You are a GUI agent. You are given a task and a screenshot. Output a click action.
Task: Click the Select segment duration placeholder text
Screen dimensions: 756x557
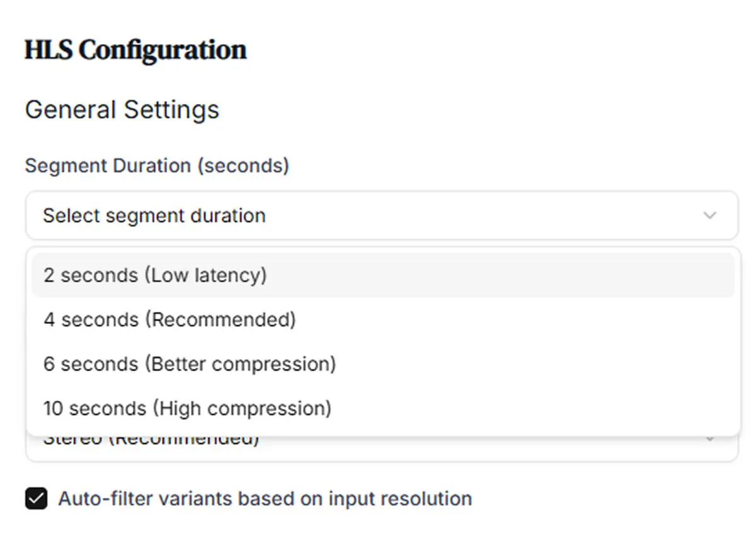pos(154,215)
